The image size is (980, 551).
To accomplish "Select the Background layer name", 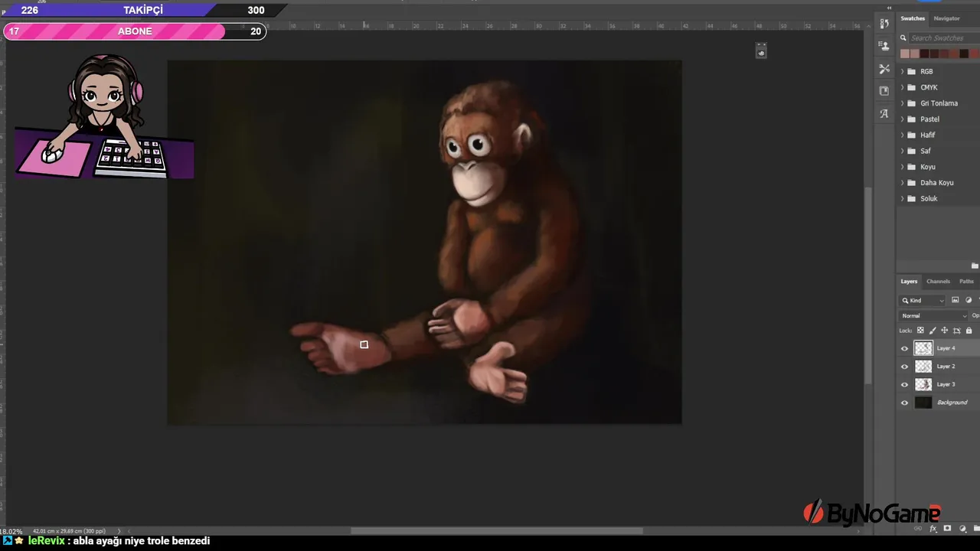I will 952,403.
